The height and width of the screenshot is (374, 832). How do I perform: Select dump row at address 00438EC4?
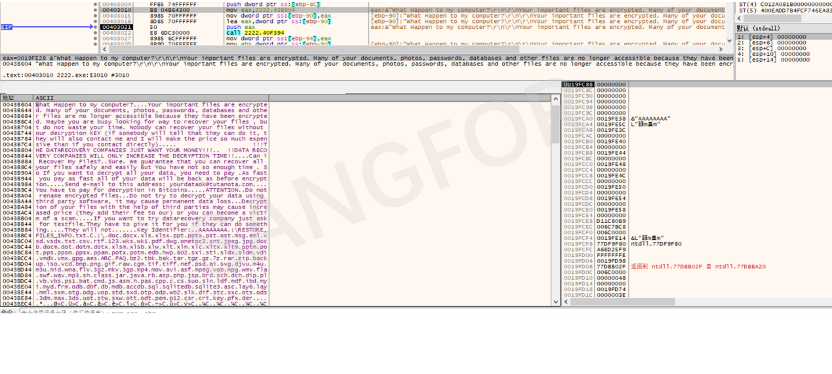134,304
